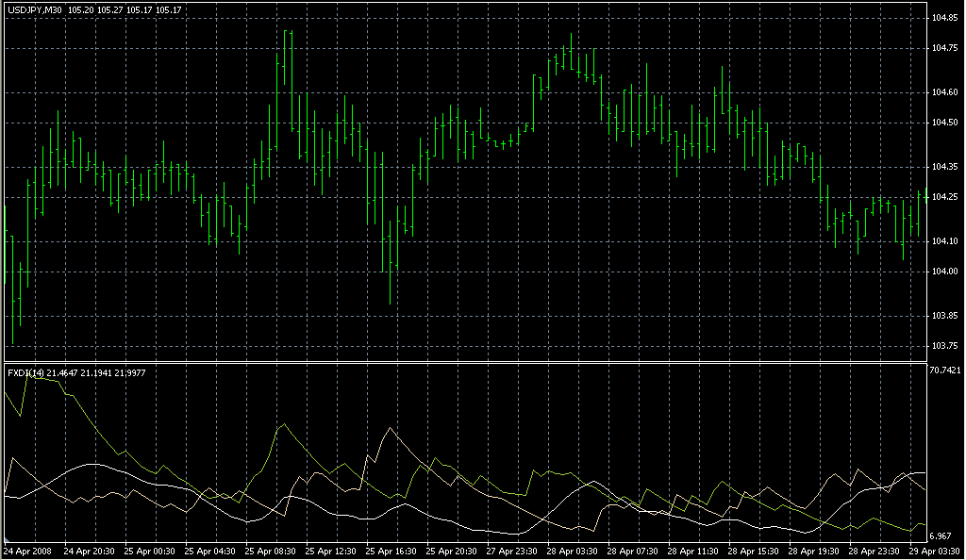Click the 104.25 price level label
966x560 pixels.
tap(945, 197)
